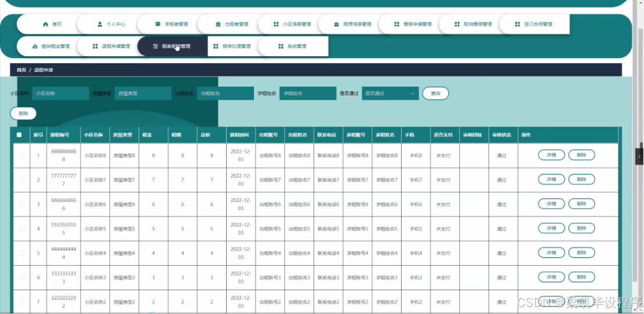Delete the 小区名称8 row
The image size is (644, 314).
[582, 155]
